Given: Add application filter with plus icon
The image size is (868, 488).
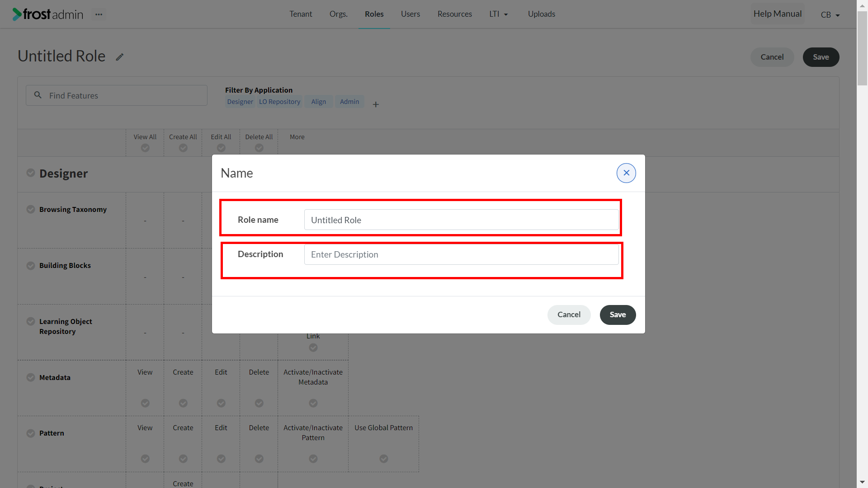Looking at the screenshot, I should (376, 104).
